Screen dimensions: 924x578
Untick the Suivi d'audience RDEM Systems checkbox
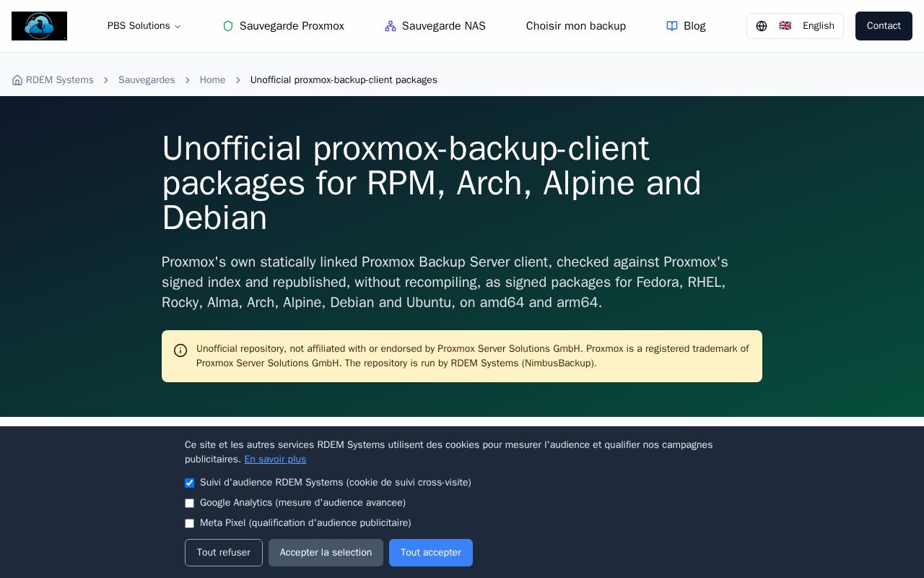[189, 483]
